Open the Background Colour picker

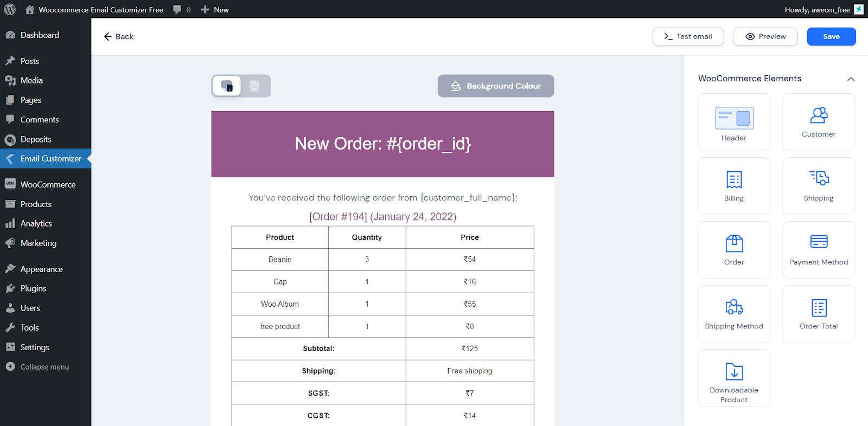coord(496,86)
